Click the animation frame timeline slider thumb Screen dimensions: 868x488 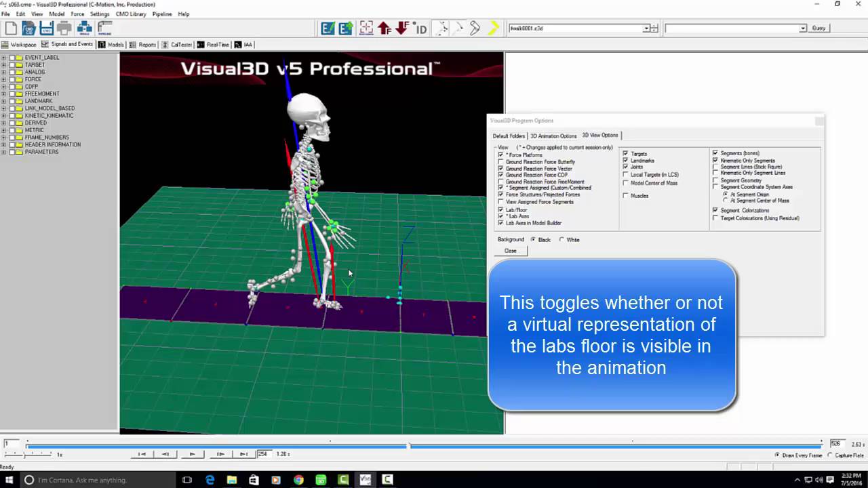(x=409, y=445)
